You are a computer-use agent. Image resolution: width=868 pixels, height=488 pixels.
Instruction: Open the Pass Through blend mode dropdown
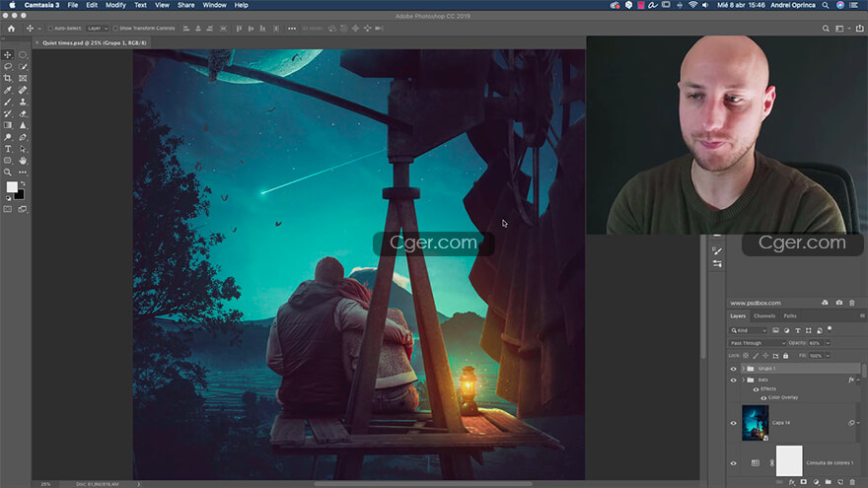(x=757, y=343)
